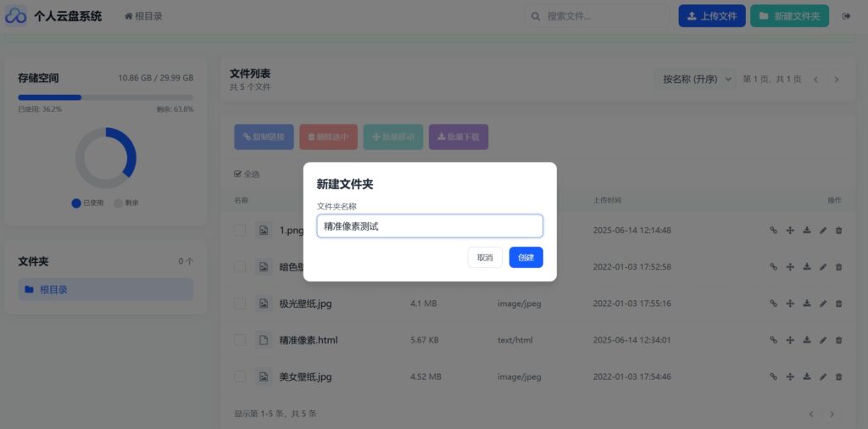Delete 极光壁纸.jpg with the trash icon

(x=838, y=304)
